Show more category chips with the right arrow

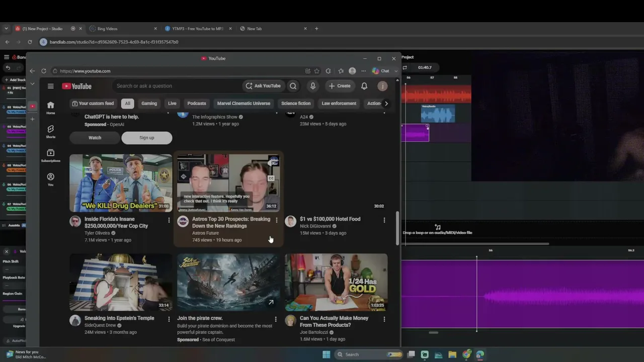[386, 104]
